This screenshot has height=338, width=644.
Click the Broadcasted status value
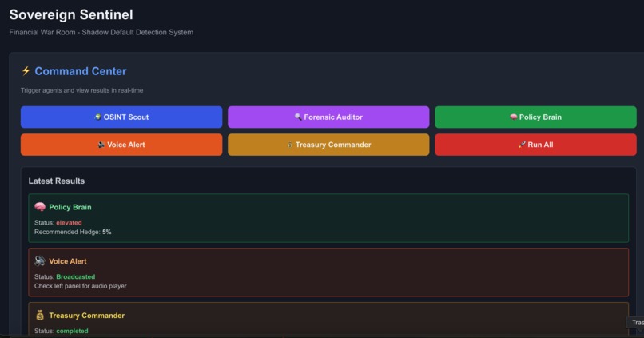click(76, 276)
